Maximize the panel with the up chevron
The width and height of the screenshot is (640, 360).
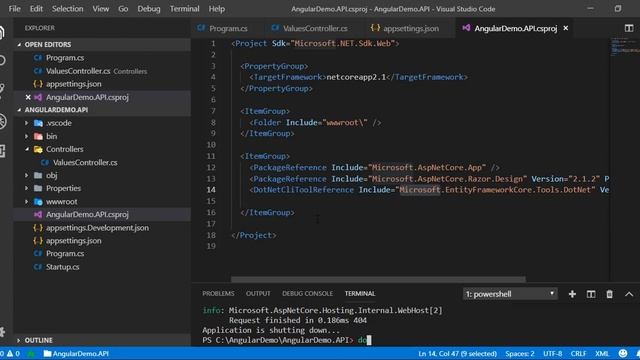tap(629, 294)
